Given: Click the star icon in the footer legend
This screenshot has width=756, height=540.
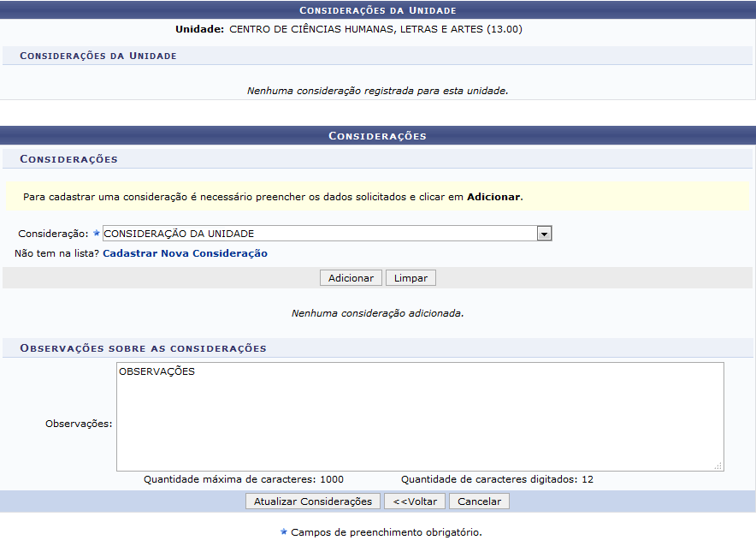Looking at the screenshot, I should tap(284, 531).
